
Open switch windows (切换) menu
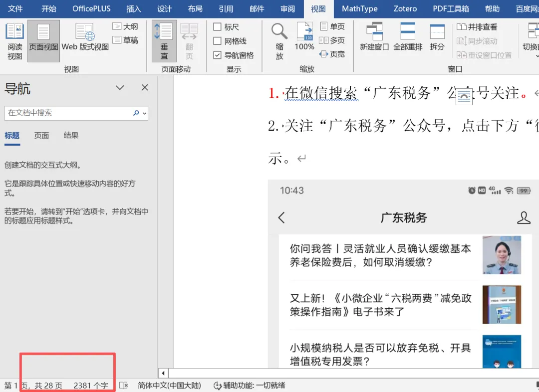coord(531,39)
